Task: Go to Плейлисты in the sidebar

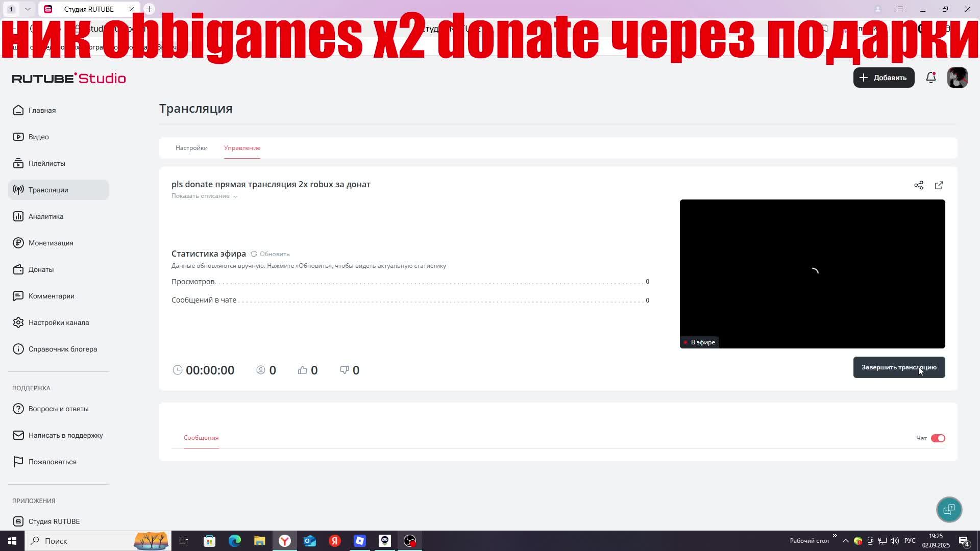Action: [x=58, y=163]
